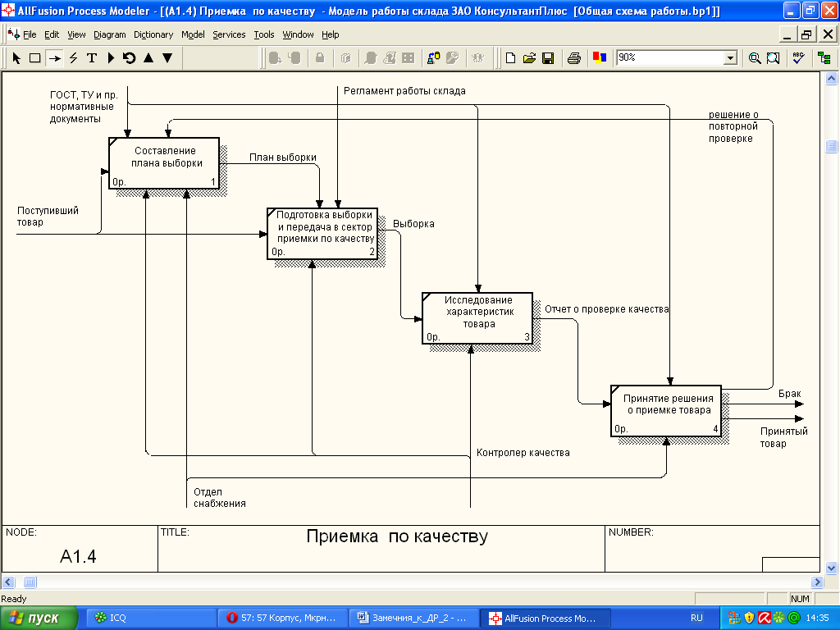Select activity box Принятие решения о приемке

[x=666, y=411]
